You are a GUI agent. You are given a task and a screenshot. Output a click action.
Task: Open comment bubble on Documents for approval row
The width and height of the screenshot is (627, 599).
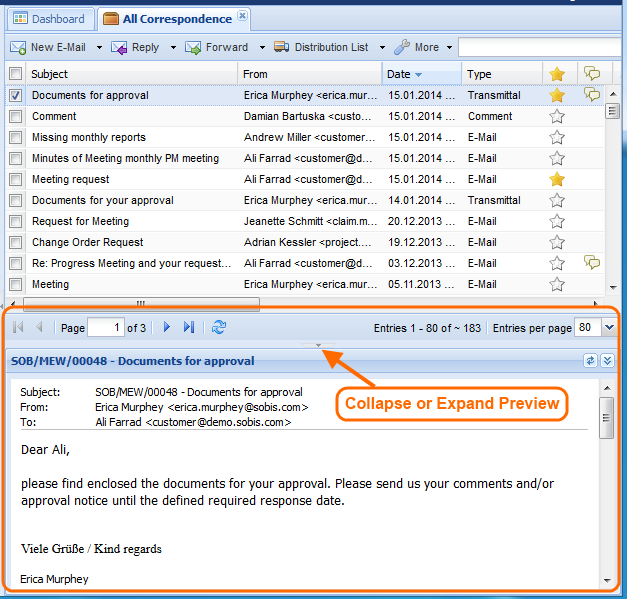click(x=592, y=95)
